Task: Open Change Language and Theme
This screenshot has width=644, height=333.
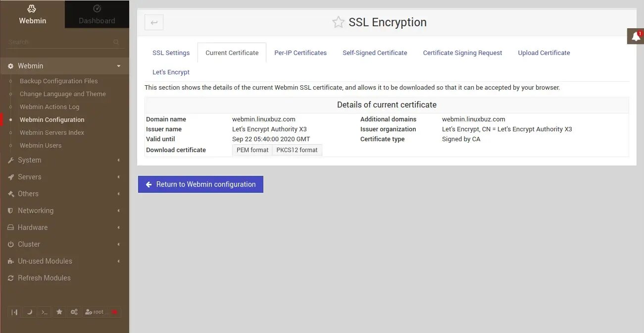Action: point(63,94)
